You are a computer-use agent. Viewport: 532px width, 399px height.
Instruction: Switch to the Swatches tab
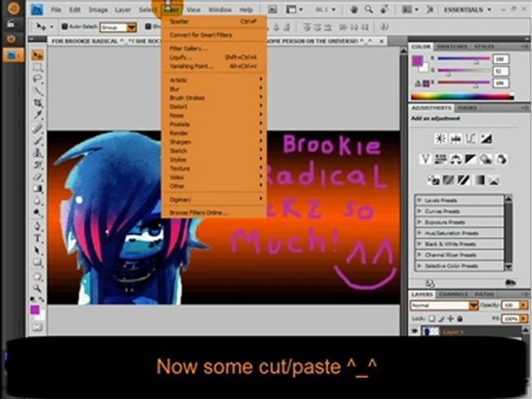point(452,47)
